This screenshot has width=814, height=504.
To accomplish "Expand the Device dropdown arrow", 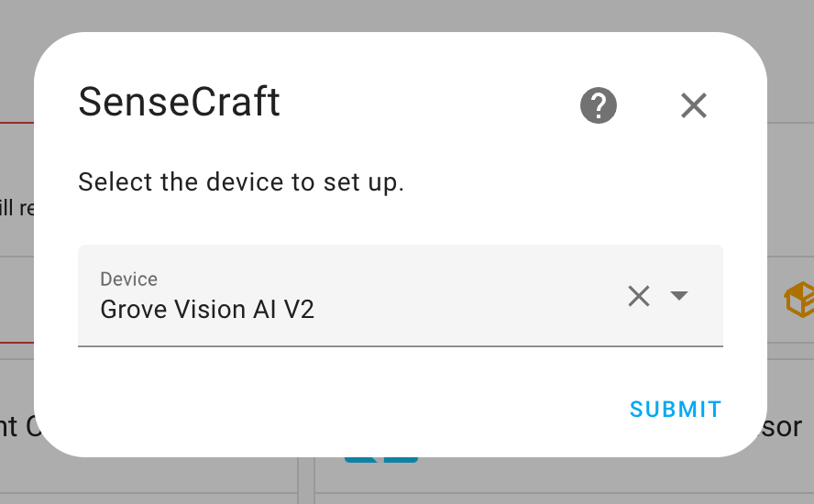I will (x=678, y=295).
